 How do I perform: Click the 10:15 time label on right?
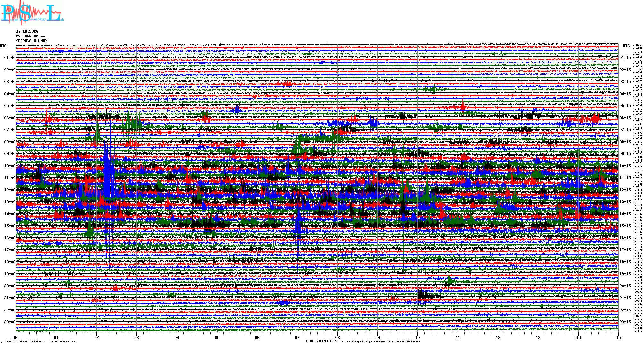point(625,166)
